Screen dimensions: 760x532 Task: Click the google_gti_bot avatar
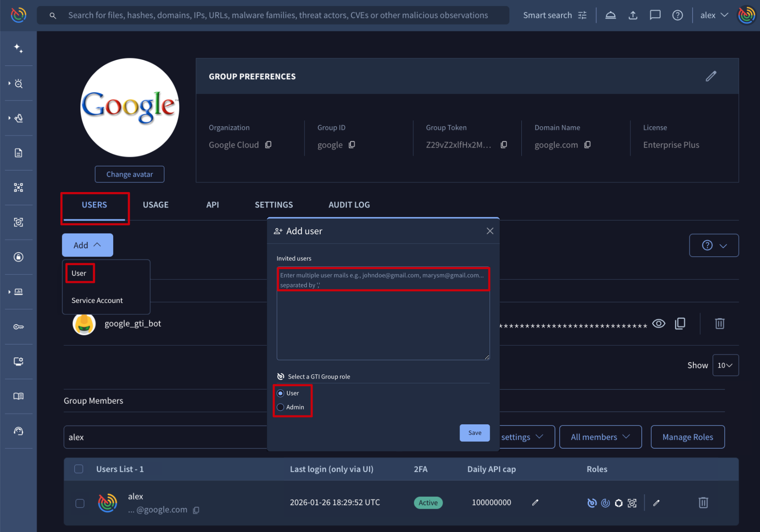[84, 324]
